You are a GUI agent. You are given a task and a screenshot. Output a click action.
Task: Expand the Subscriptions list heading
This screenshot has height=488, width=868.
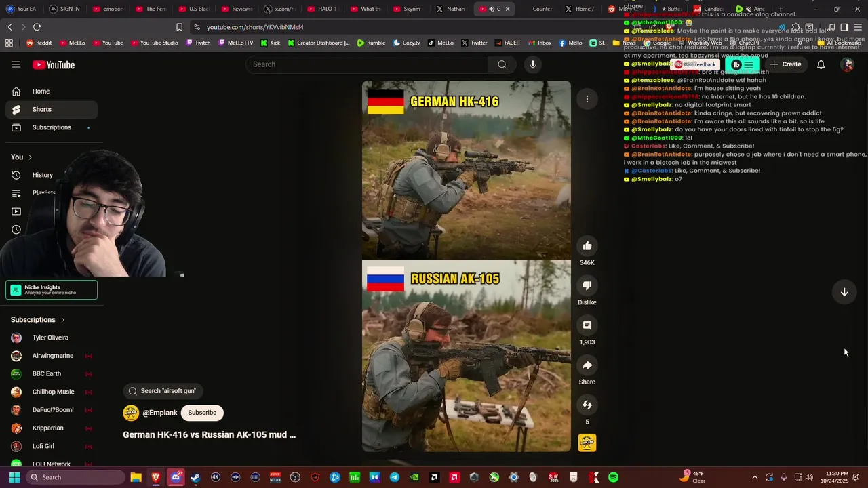click(38, 320)
